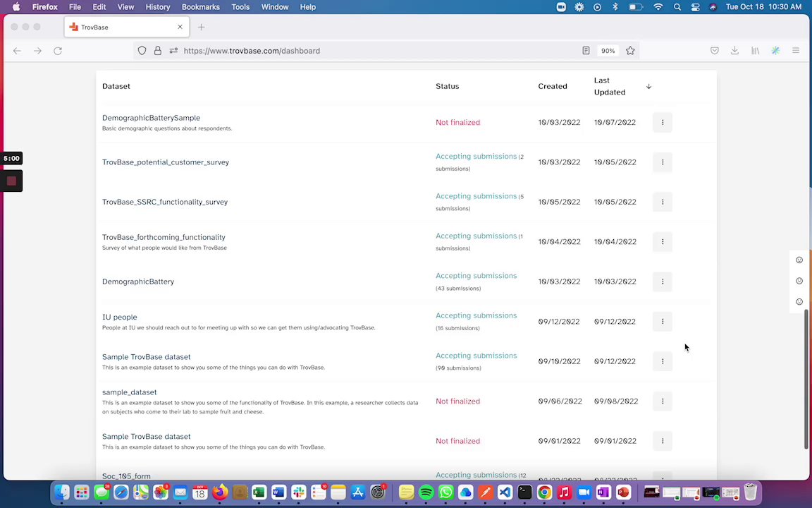The width and height of the screenshot is (812, 508).
Task: Open the View menu
Action: pyautogui.click(x=125, y=7)
